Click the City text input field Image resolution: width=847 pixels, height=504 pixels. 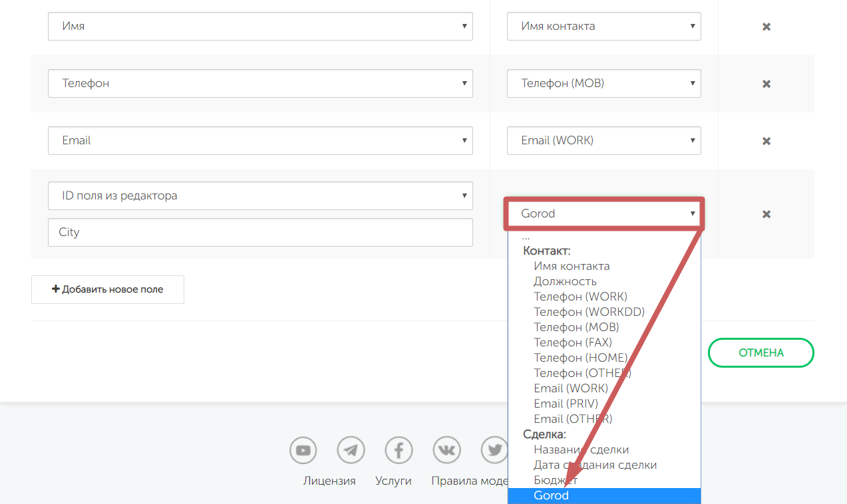pos(260,233)
